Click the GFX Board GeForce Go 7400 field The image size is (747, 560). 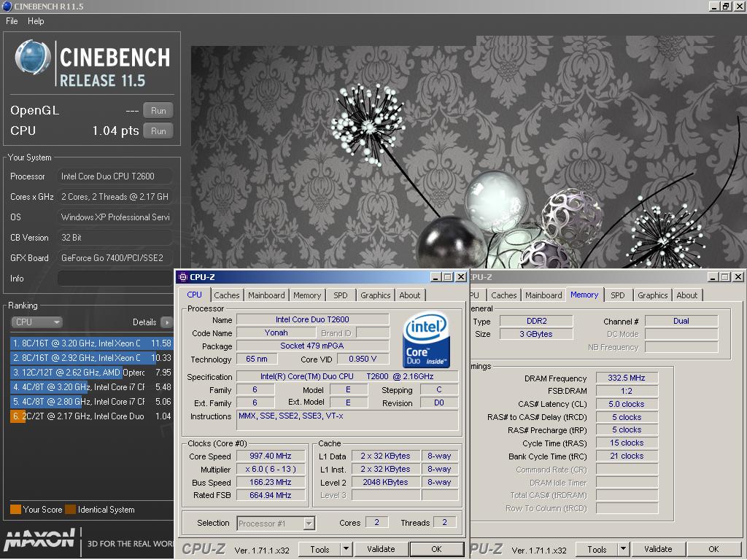115,258
